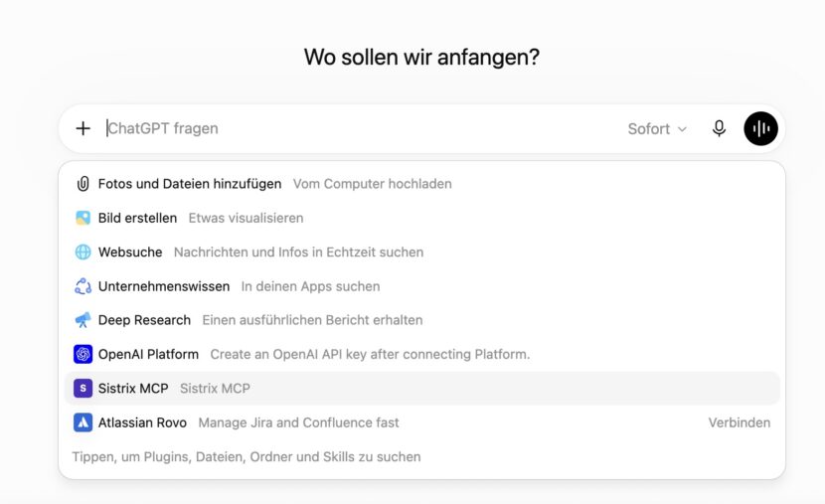Connect Atlassian Rovo via Verbinden
825x504 pixels.
tap(739, 422)
